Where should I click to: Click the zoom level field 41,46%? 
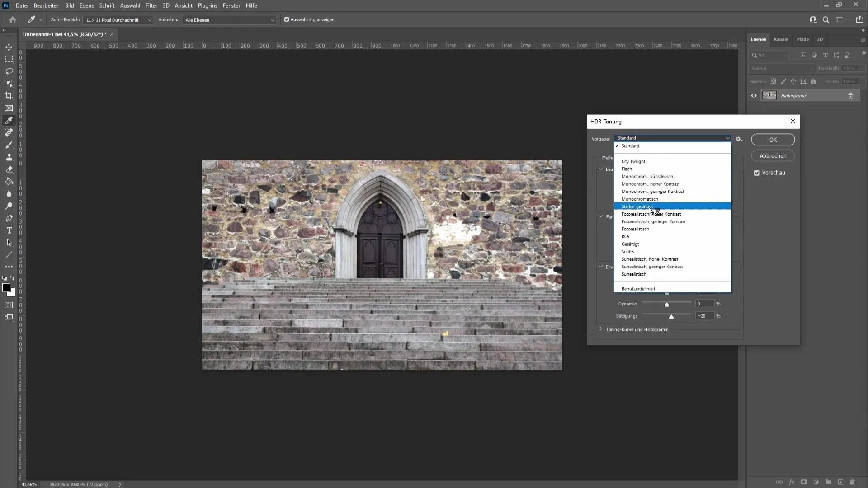pyautogui.click(x=29, y=484)
